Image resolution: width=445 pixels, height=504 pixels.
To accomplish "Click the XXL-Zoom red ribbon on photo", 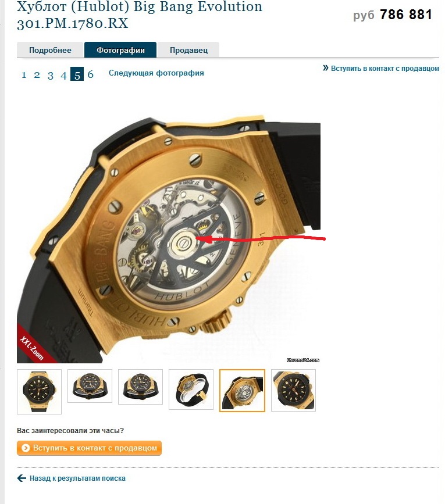I will click(x=32, y=347).
